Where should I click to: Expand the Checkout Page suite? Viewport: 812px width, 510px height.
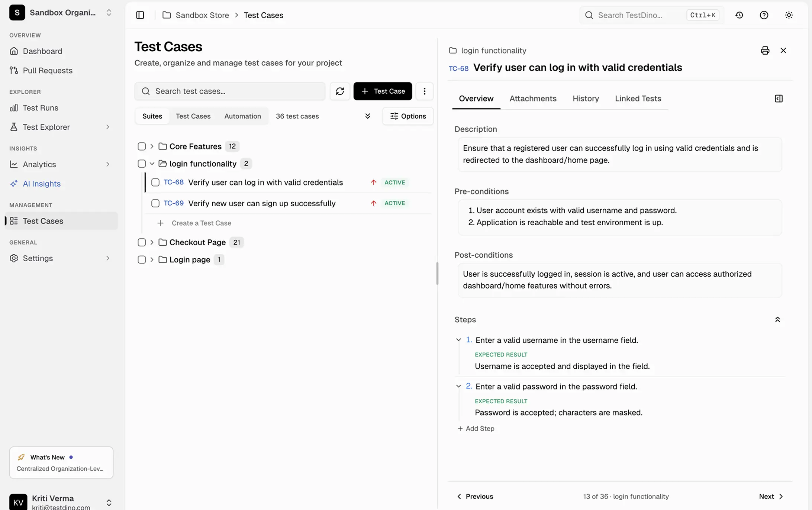coord(152,242)
